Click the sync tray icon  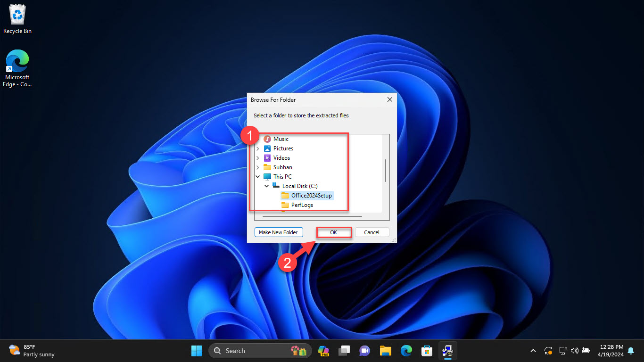(548, 351)
